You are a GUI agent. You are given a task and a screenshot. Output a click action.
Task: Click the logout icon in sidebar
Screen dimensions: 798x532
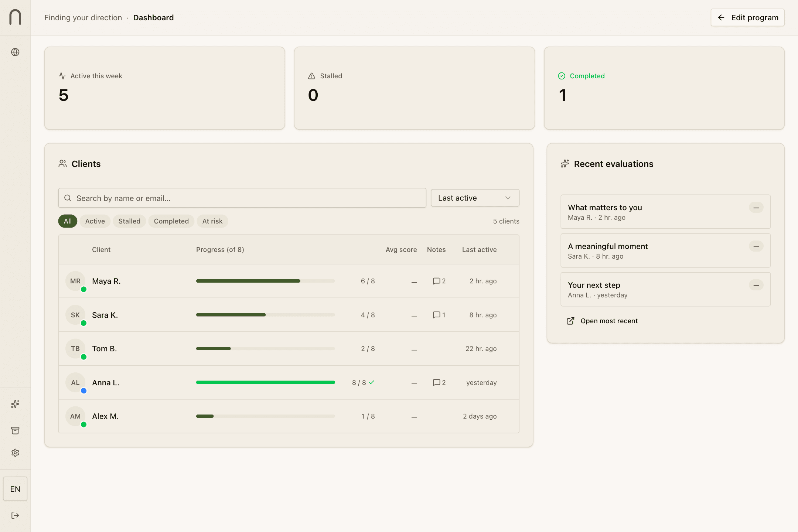coord(15,515)
